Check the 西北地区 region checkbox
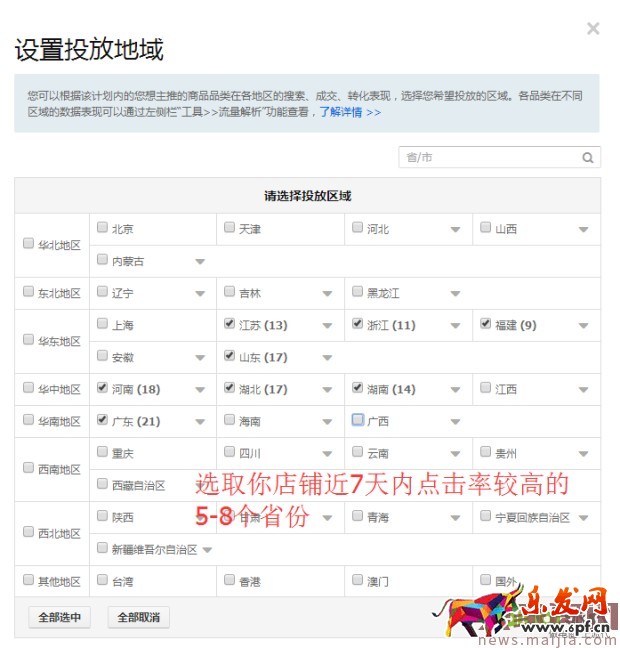 coord(28,531)
